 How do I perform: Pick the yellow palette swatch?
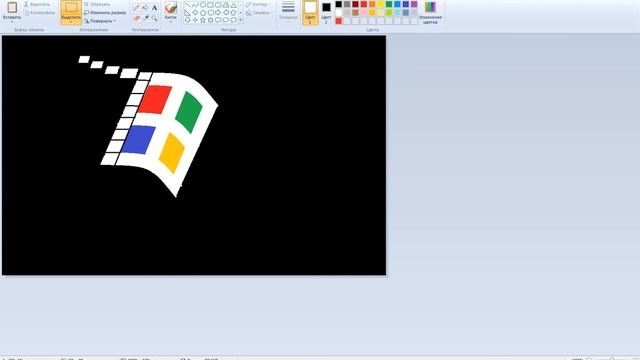click(380, 4)
